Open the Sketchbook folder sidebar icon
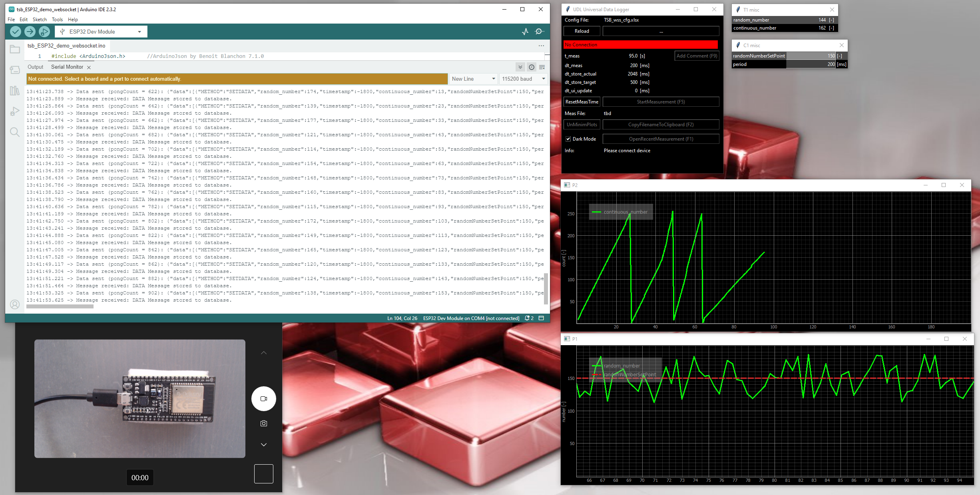Viewport: 980px width, 495px height. (x=15, y=50)
